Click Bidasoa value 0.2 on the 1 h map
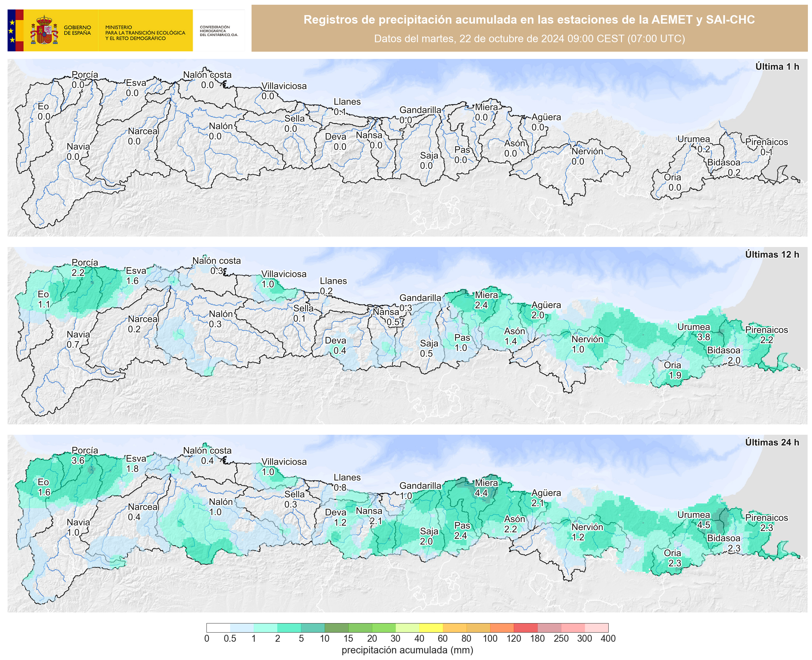 point(734,173)
